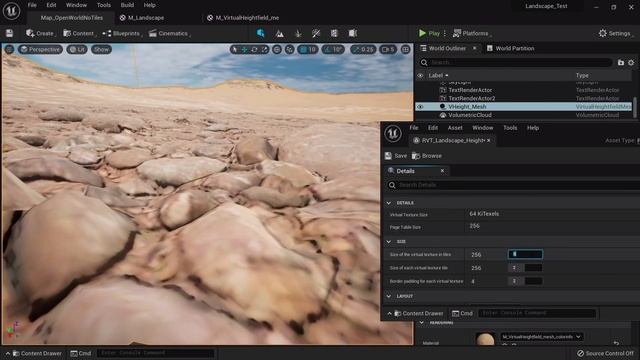Open the Perspective view dropdown
This screenshot has height=360, width=640.
click(x=40, y=49)
